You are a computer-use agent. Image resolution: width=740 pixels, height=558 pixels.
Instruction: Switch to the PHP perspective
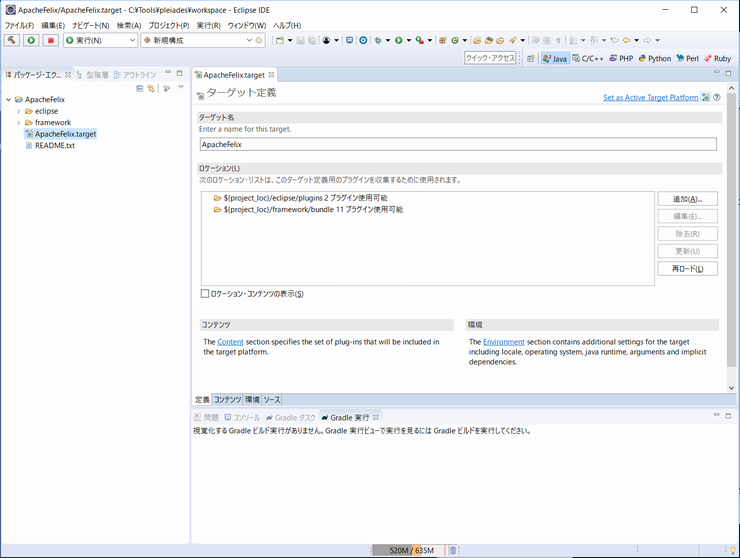(x=620, y=59)
